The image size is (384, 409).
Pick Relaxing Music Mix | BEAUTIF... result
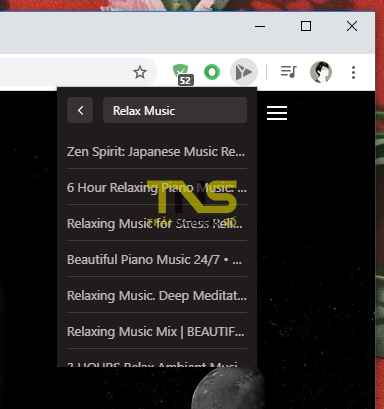157,331
